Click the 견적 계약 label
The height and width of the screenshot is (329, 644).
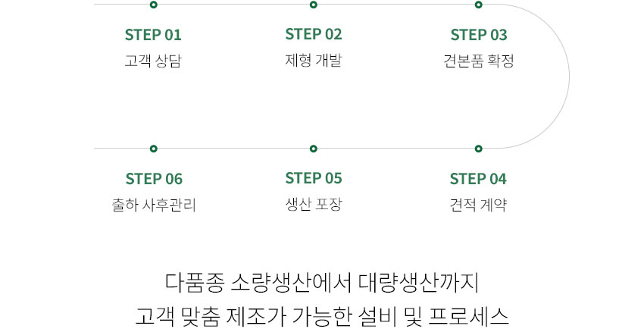[478, 205]
